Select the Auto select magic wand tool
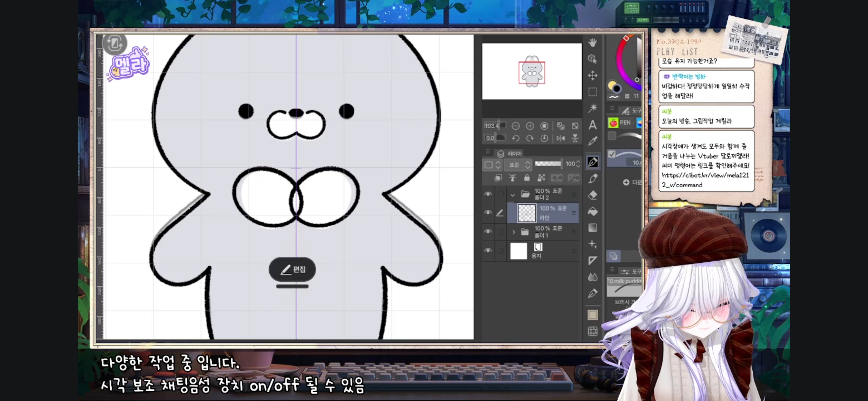This screenshot has height=401, width=868. 593,108
